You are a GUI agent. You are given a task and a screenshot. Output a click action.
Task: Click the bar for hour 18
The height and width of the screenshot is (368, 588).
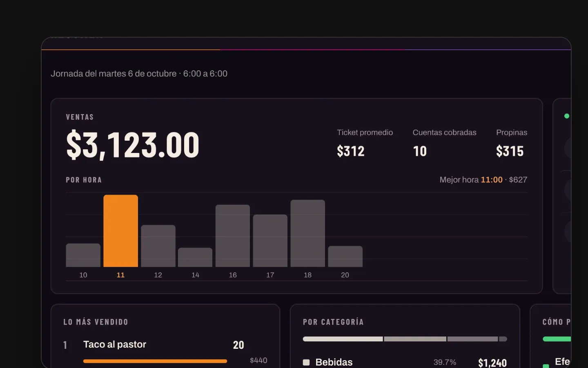[307, 233]
